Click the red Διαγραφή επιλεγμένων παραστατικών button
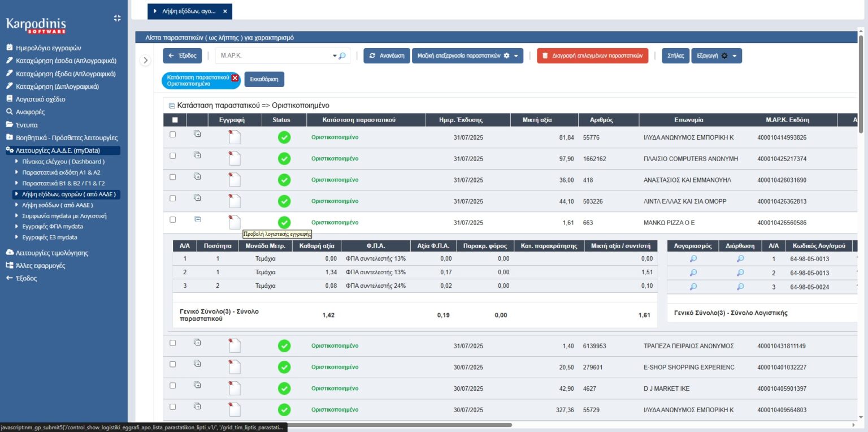868x432 pixels. [x=592, y=56]
